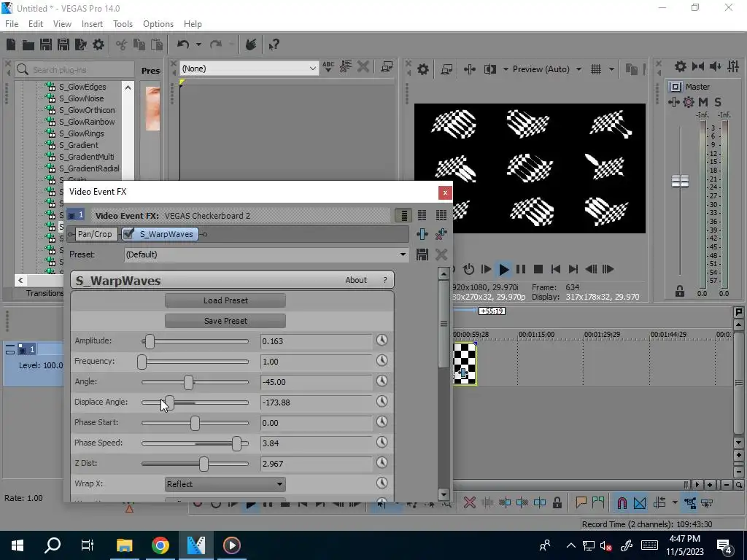Toggle Enable Snapping magnet button
This screenshot has width=747, height=560.
point(622,502)
